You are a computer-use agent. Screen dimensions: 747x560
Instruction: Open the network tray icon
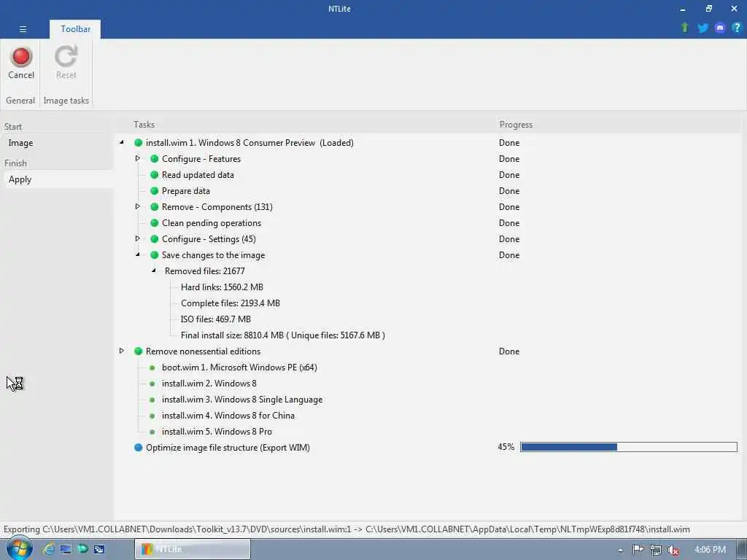pos(656,550)
